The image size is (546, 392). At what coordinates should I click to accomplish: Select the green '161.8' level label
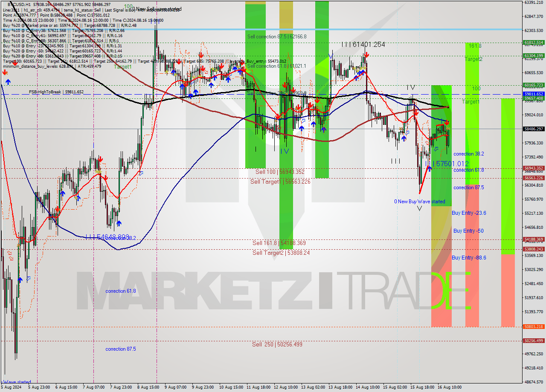pyautogui.click(x=475, y=46)
